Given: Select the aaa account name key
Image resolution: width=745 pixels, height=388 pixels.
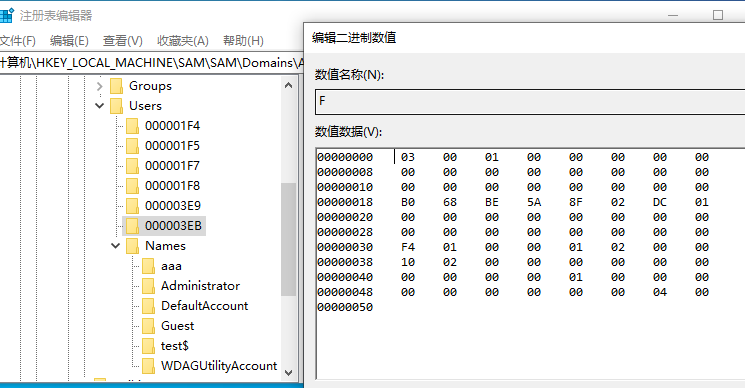Looking at the screenshot, I should click(x=172, y=266).
